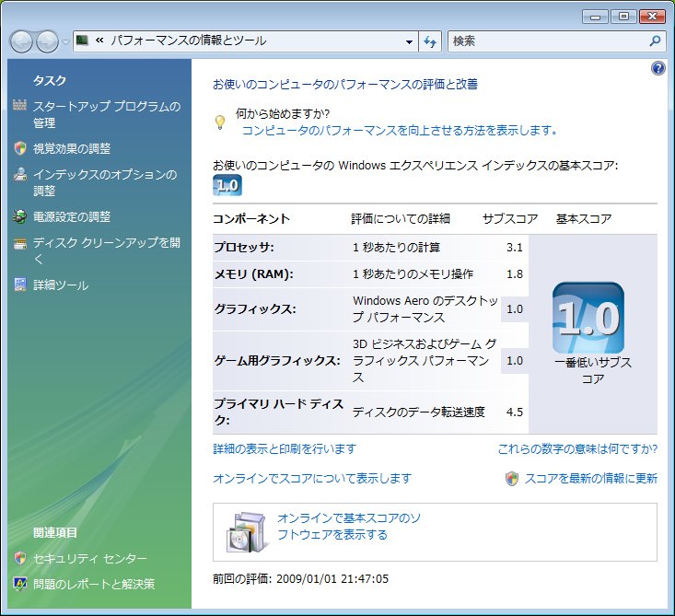Click the 詳細ツール icon in sidebar
The height and width of the screenshot is (616, 675).
coord(20,285)
